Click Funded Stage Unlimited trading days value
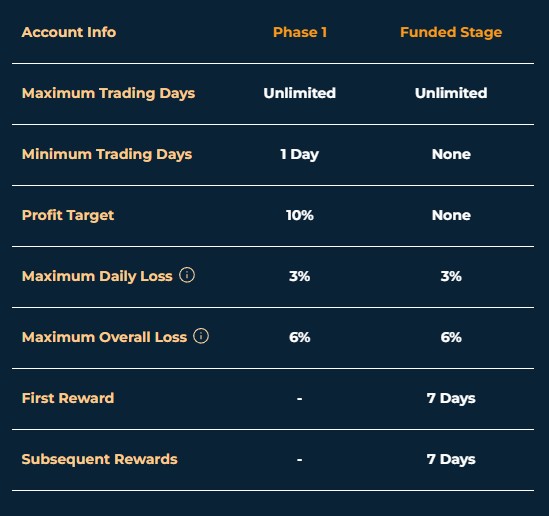This screenshot has height=516, width=549. click(451, 93)
